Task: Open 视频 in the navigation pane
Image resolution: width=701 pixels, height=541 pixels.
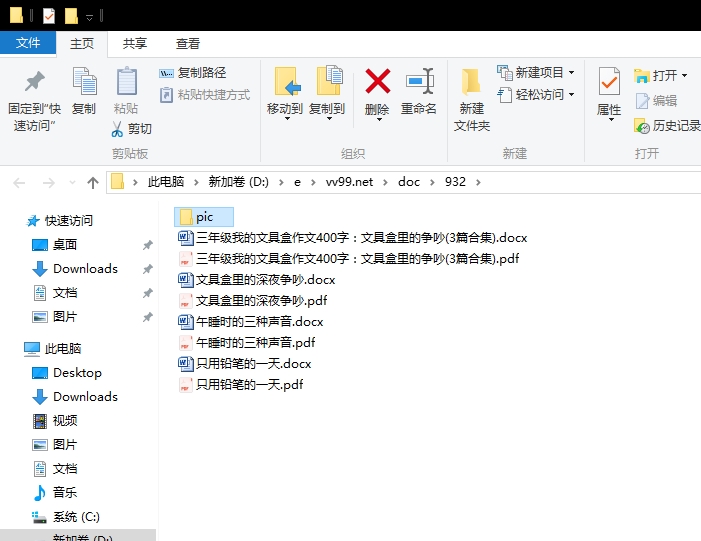Action: [55, 421]
